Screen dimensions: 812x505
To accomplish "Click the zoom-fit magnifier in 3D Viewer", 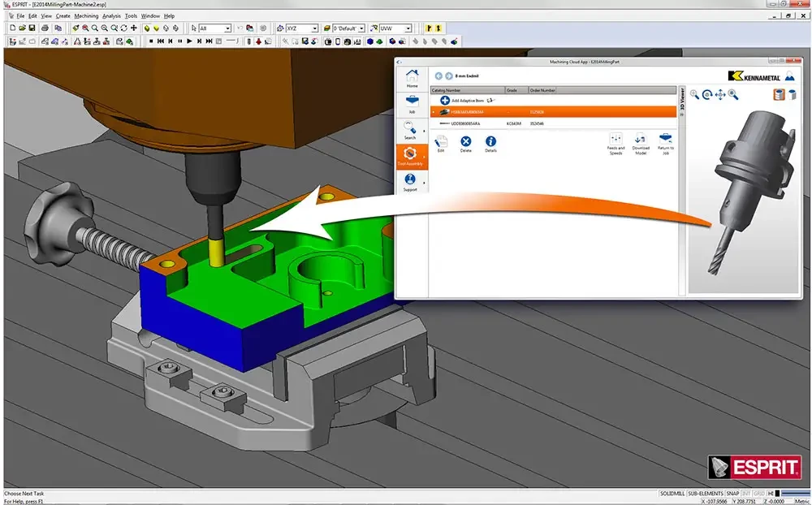I will (x=732, y=94).
